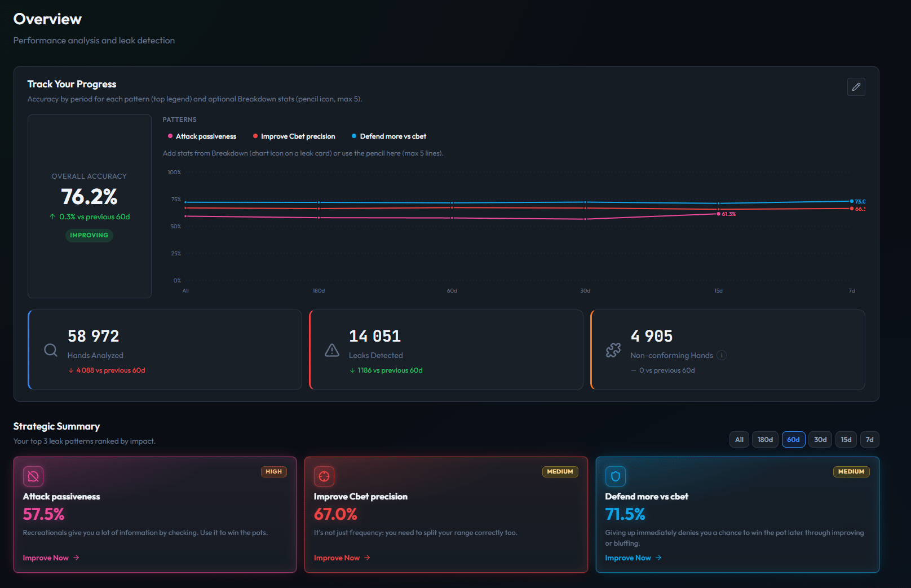Click the arrow after Improve Now in Attack passiveness
The height and width of the screenshot is (588, 911).
[76, 558]
